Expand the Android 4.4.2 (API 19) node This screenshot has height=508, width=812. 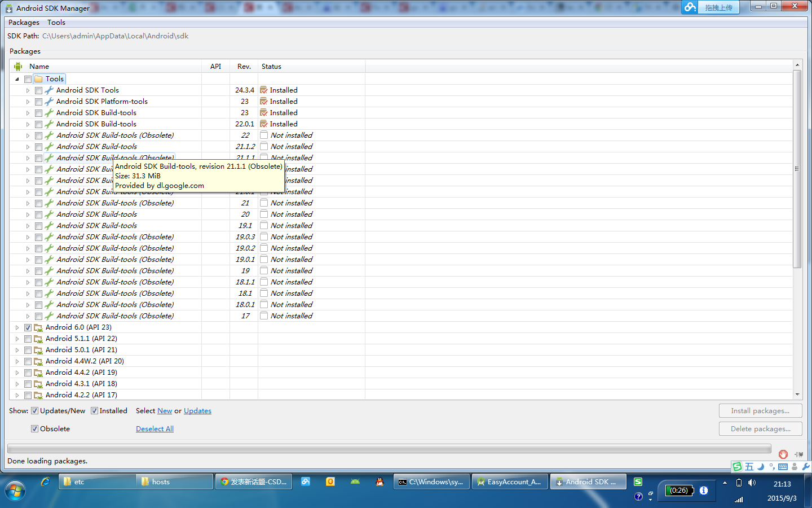point(17,373)
